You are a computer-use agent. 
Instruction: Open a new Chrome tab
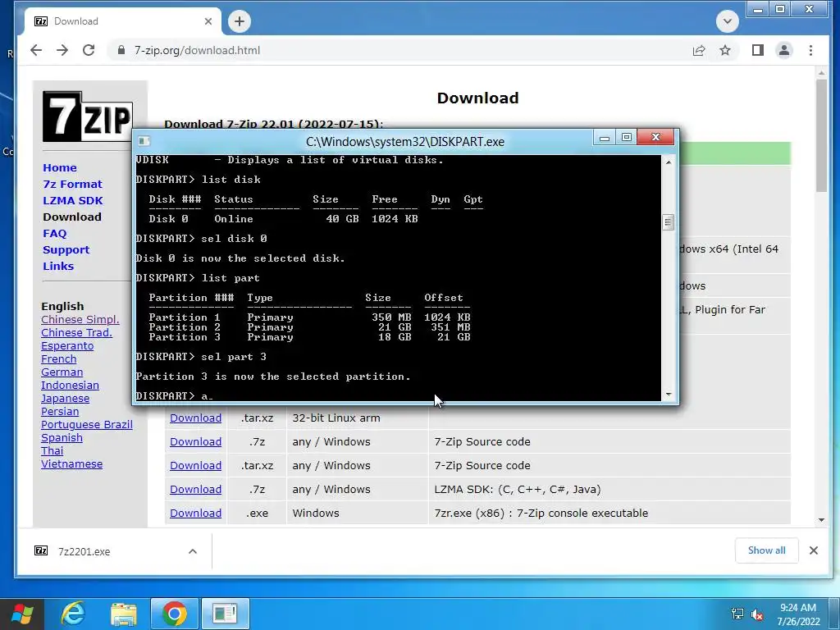point(240,21)
